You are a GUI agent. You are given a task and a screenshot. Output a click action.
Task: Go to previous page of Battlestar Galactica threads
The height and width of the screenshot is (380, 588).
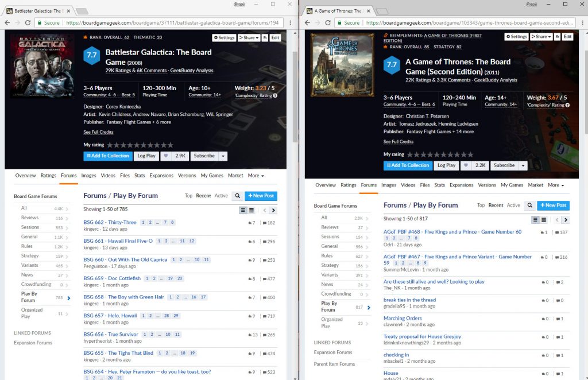point(264,210)
